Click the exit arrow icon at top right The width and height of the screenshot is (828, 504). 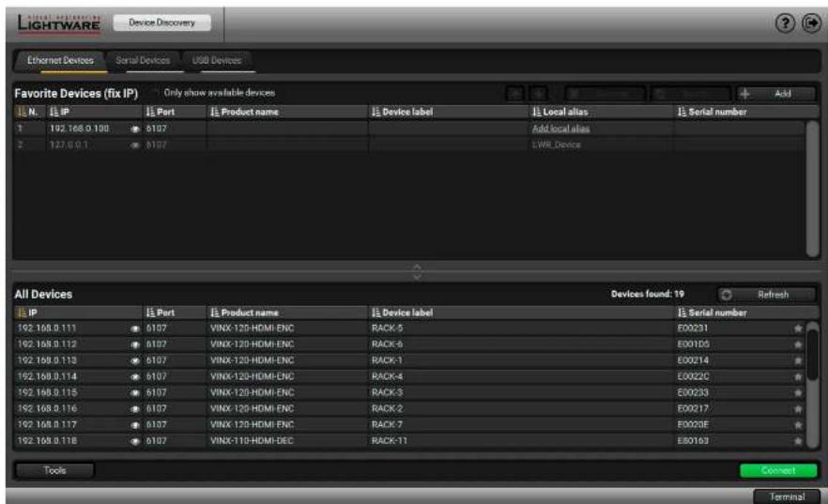point(811,23)
